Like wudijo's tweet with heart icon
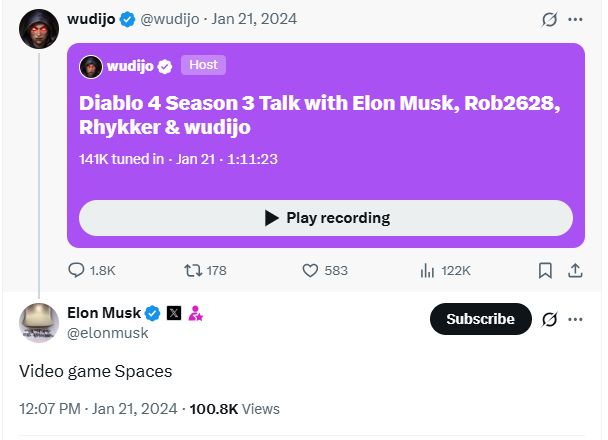 point(310,270)
